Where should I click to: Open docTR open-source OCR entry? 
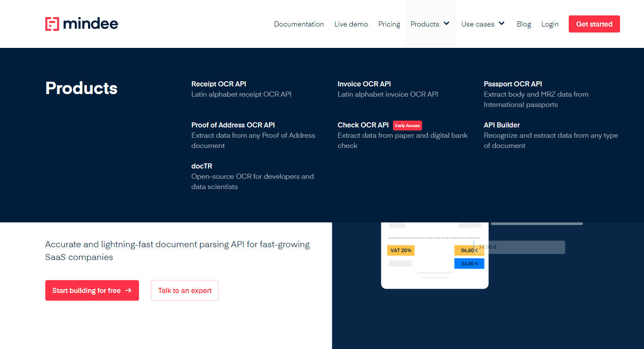[x=202, y=166]
